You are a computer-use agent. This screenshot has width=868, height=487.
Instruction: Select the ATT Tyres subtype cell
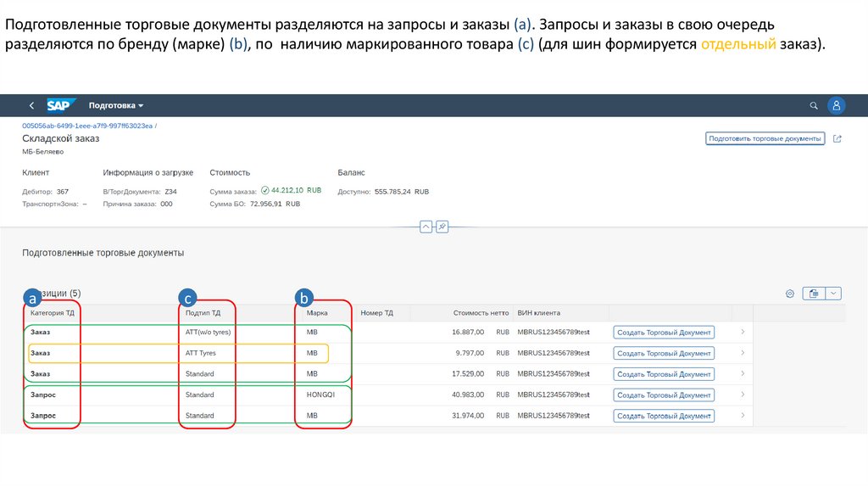click(200, 353)
